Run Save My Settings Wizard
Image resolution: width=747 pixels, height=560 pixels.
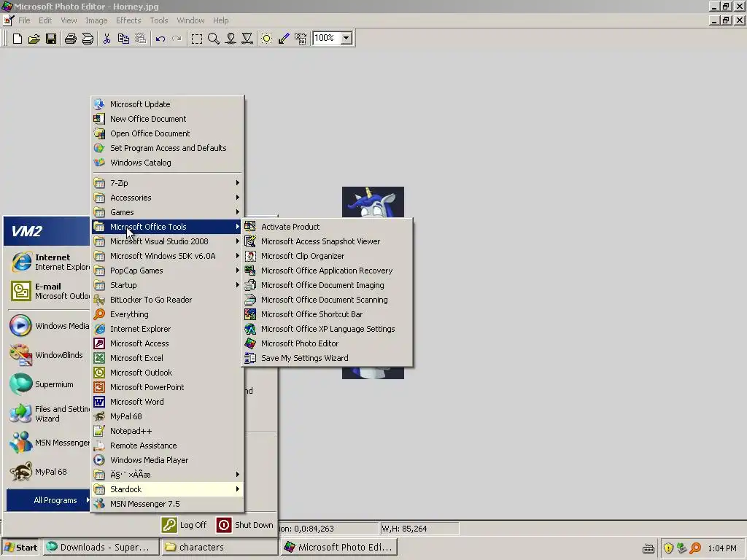[328, 358]
